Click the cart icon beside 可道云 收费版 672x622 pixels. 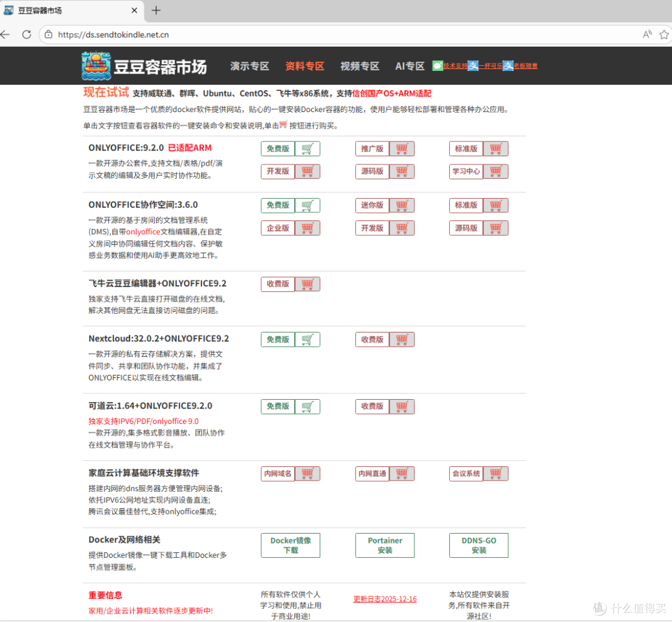(401, 407)
